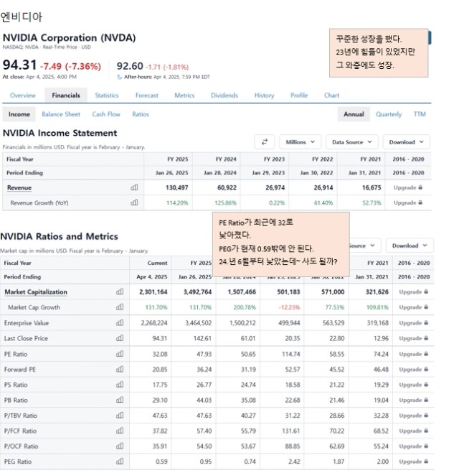Screen dimensions: 459x476
Task: Click lock icon in Market Capitalization Upgrade cell
Action: pos(426,291)
